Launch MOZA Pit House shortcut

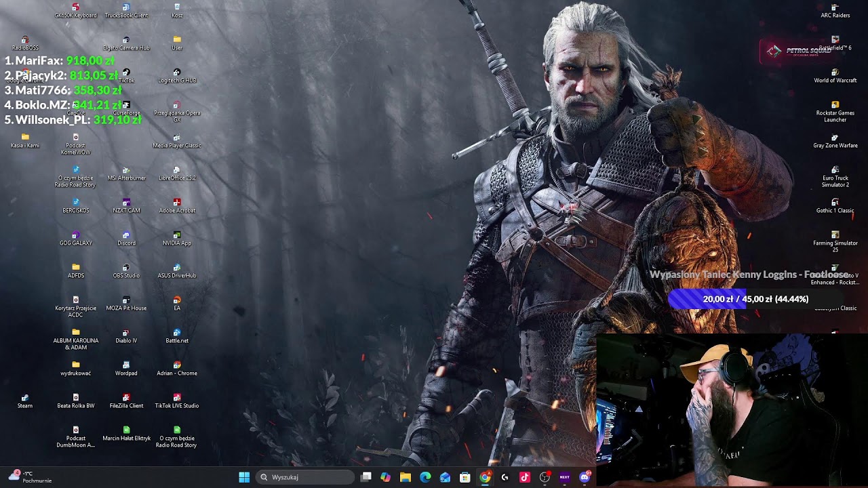pos(126,304)
